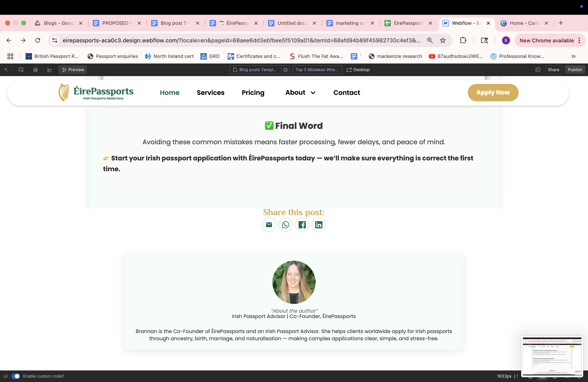Screen dimensions: 588x382
Task: Open North Ireland cert bookmark
Action: [169, 56]
